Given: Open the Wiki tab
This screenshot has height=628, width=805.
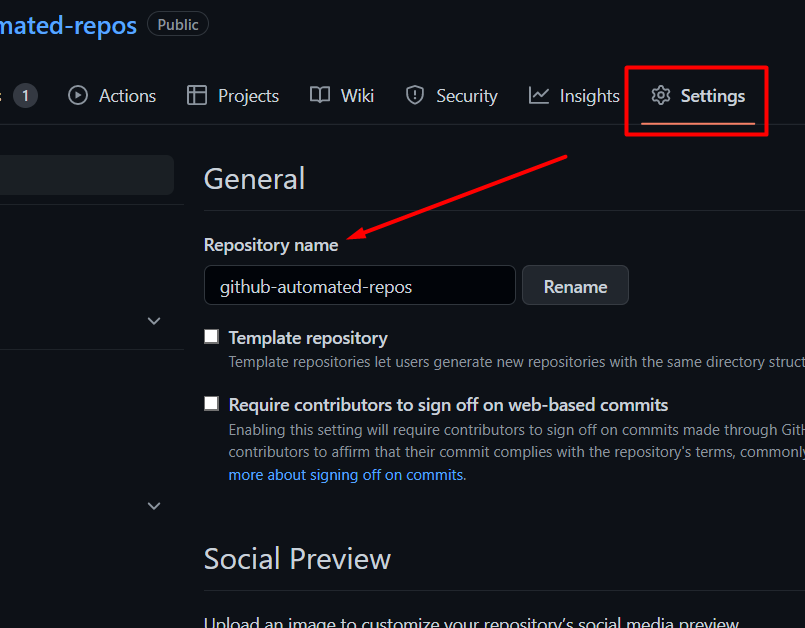Looking at the screenshot, I should pyautogui.click(x=342, y=96).
